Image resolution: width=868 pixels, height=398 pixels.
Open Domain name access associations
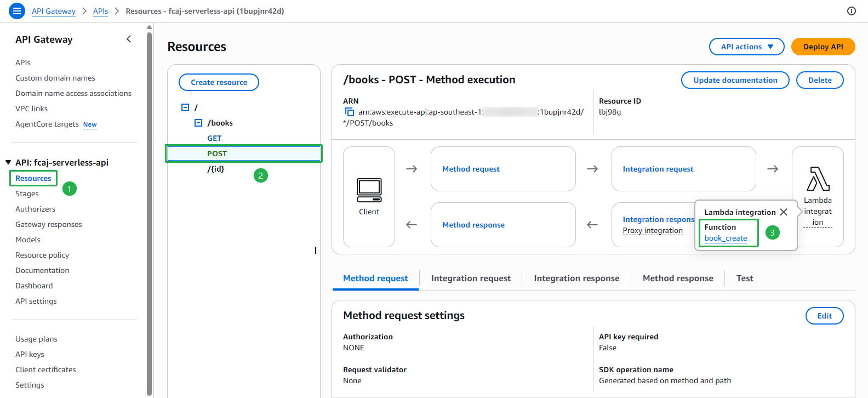coord(73,93)
